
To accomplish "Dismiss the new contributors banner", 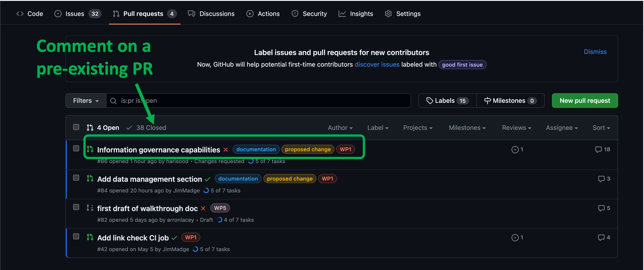I will (x=595, y=52).
